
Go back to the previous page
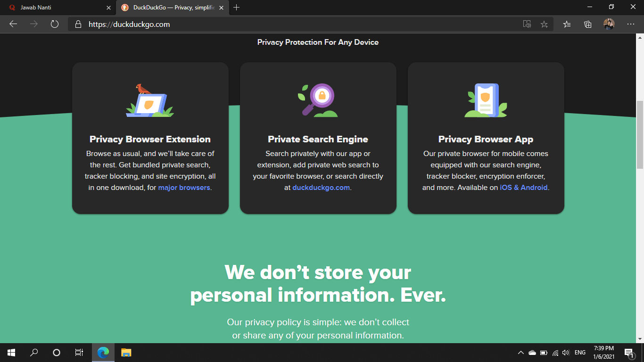point(13,24)
